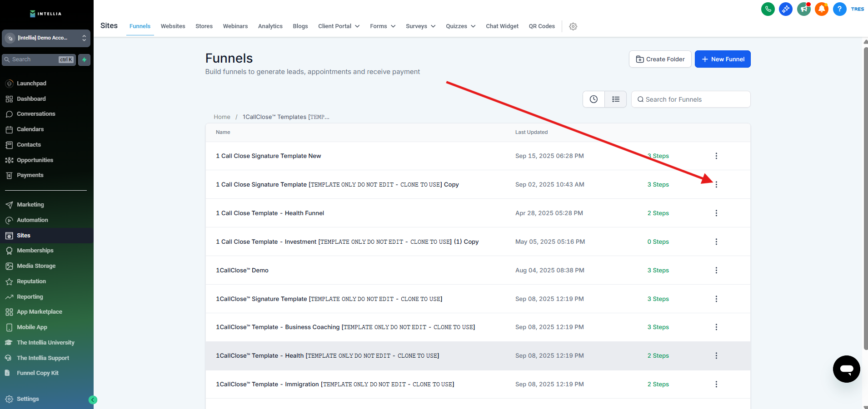The image size is (868, 409).
Task: Switch to the Webinars tab
Action: (x=235, y=26)
